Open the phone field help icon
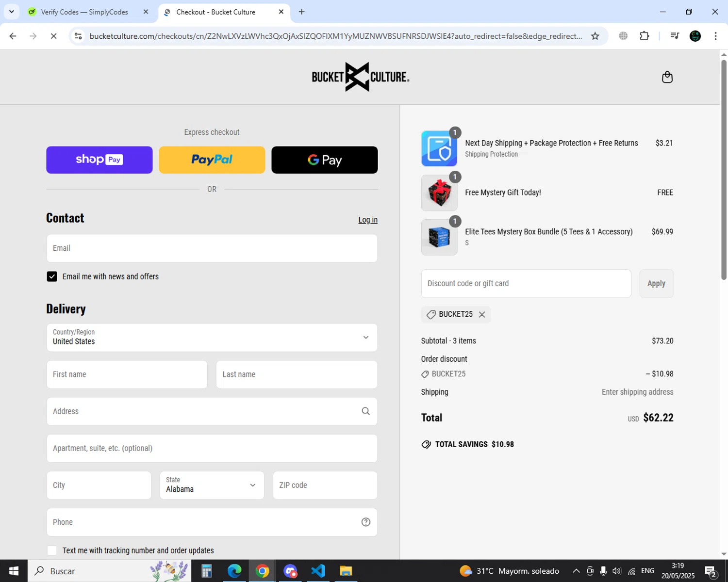Screen dimensions: 728x582 click(366, 522)
